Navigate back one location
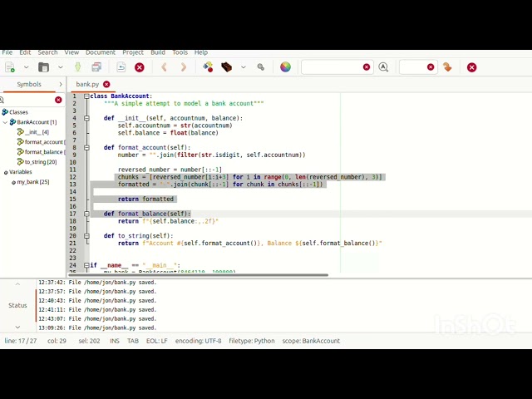The height and width of the screenshot is (399, 532). (x=165, y=67)
